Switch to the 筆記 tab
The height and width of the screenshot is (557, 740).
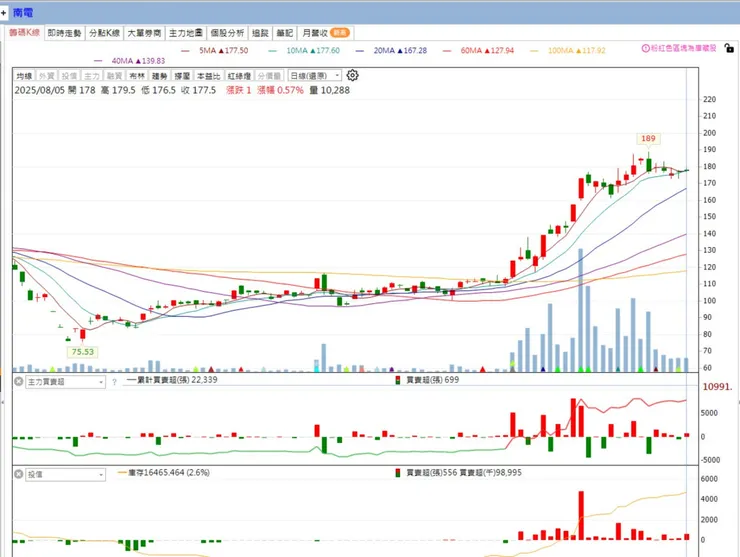[x=285, y=33]
